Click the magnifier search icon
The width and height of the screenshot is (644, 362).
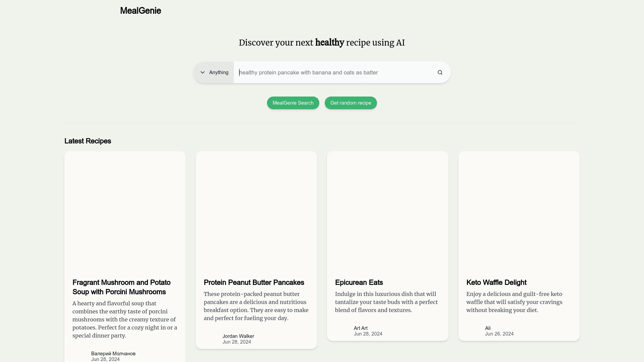(440, 72)
